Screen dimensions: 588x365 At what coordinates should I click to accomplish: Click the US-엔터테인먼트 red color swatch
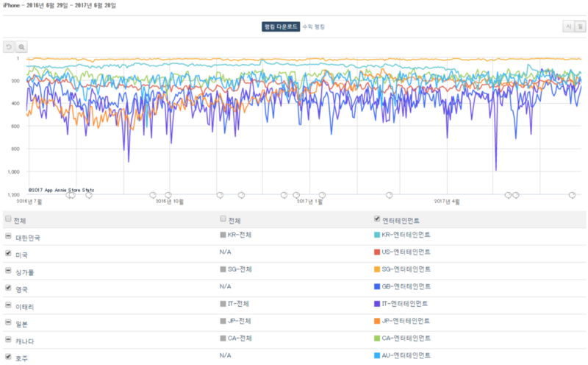pos(377,252)
